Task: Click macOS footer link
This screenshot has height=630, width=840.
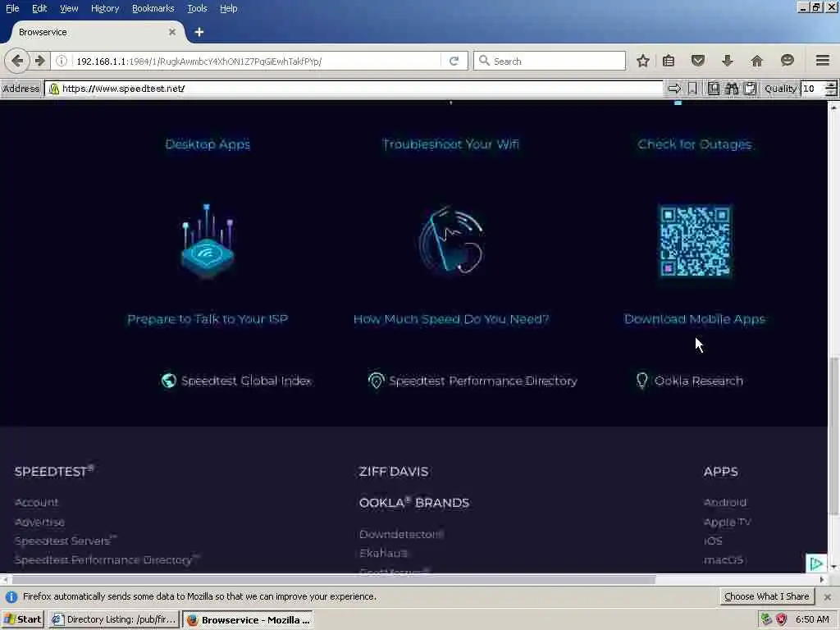Action: click(x=724, y=559)
